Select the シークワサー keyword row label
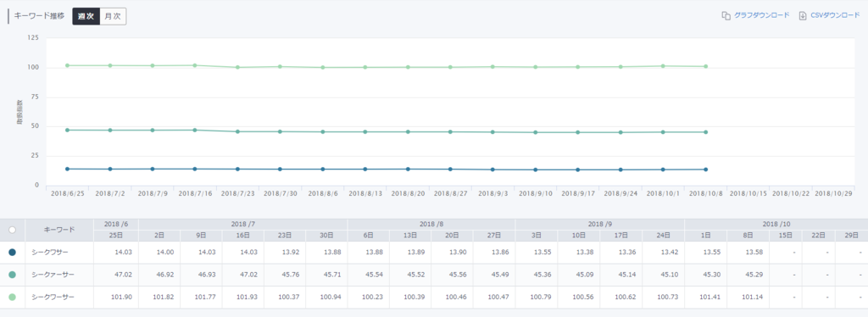This screenshot has width=868, height=317. pyautogui.click(x=50, y=253)
